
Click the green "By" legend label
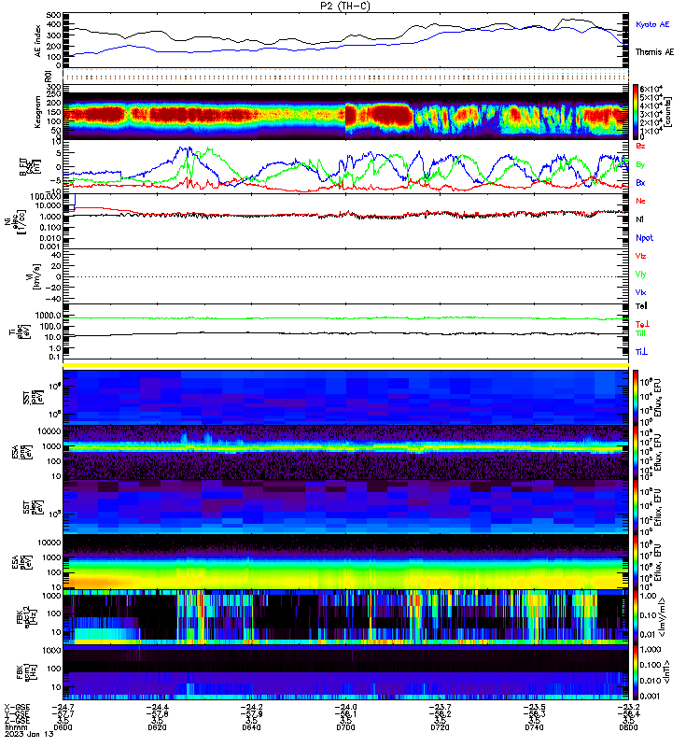click(x=640, y=164)
